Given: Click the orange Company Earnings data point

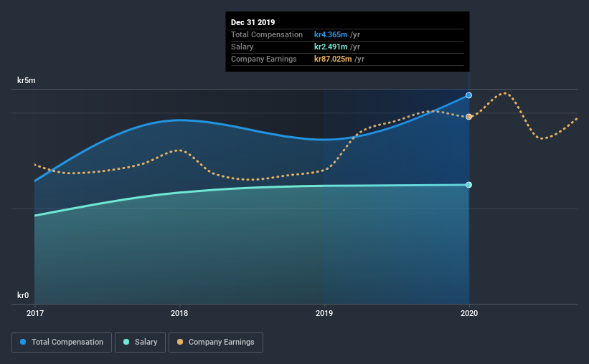Looking at the screenshot, I should pyautogui.click(x=468, y=117).
